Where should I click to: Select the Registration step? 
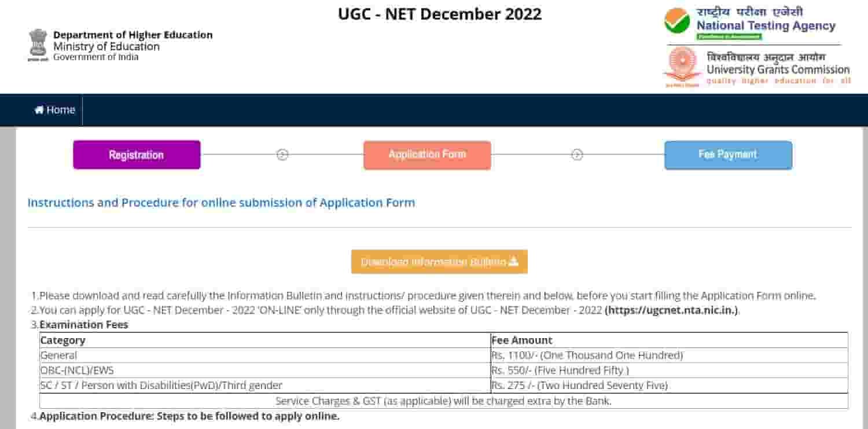click(x=137, y=155)
